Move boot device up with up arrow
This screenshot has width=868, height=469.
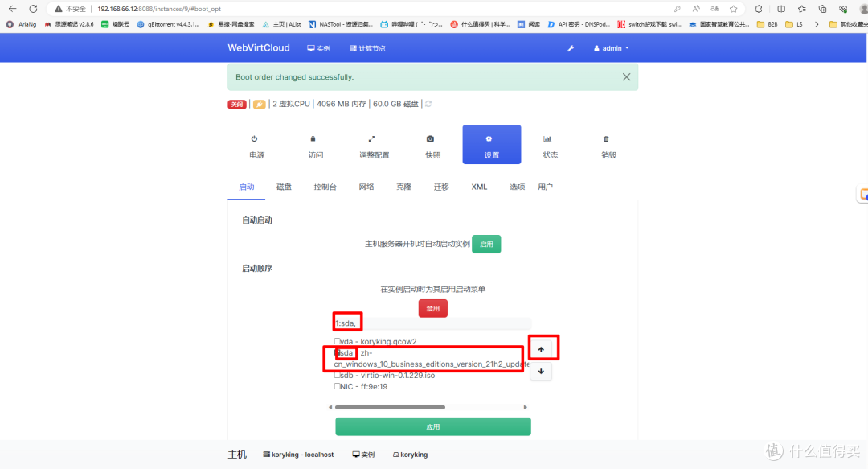(x=541, y=349)
